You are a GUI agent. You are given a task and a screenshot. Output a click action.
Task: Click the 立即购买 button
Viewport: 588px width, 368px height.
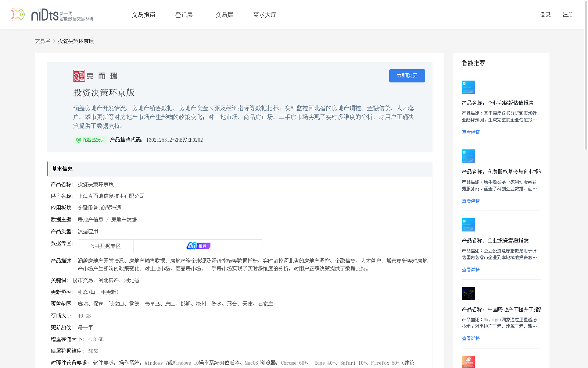click(x=407, y=76)
